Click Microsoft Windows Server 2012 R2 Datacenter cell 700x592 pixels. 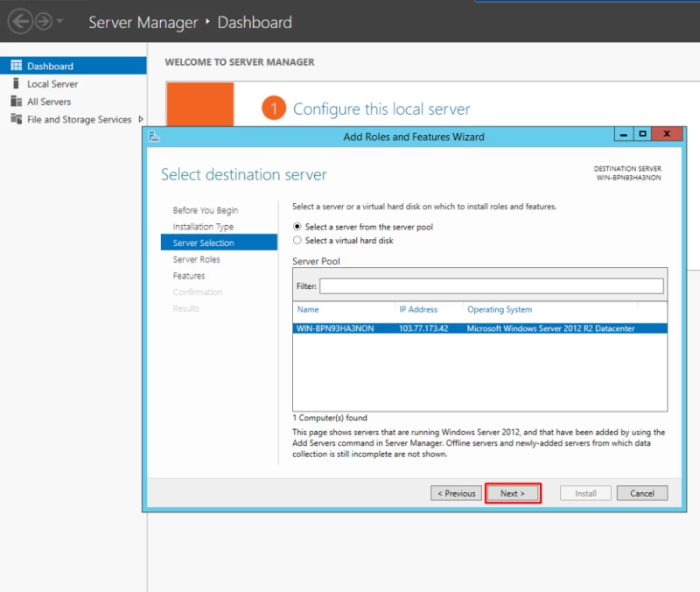point(550,328)
